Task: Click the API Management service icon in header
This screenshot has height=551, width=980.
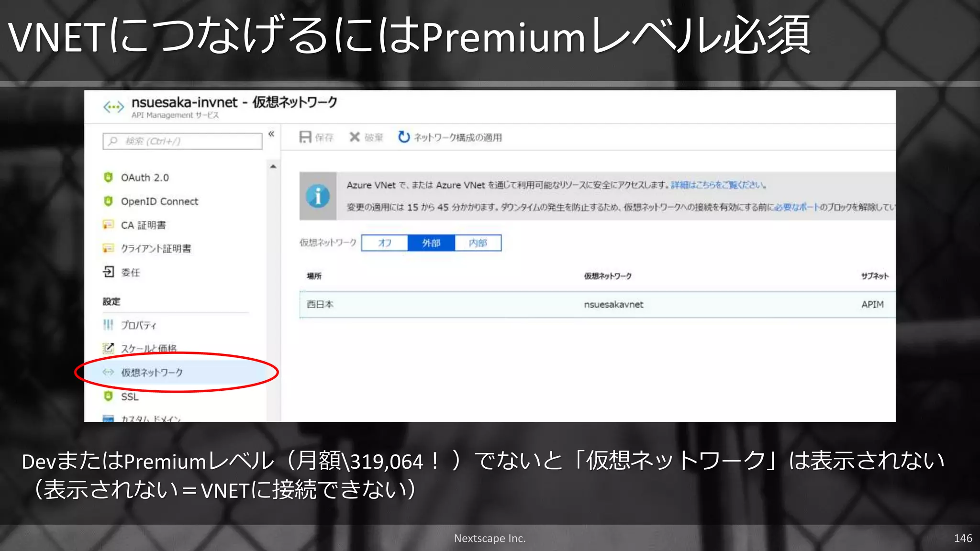Action: 113,107
